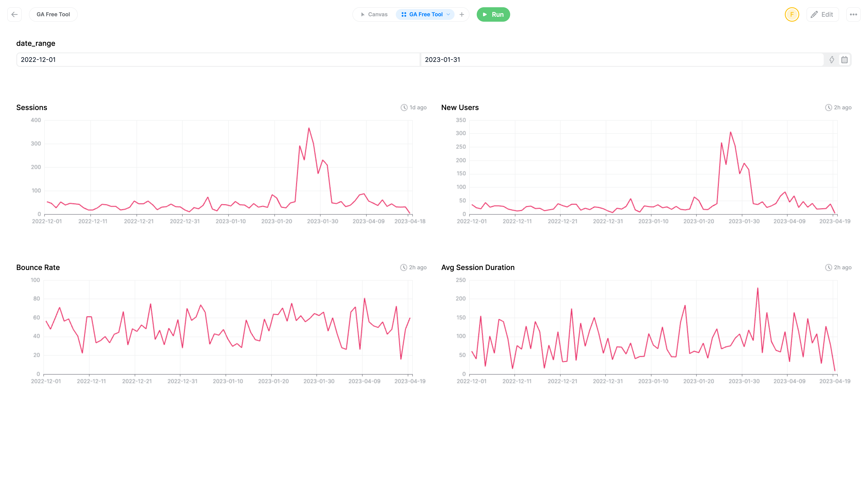
Task: Click the Bounce Rate chart title
Action: click(x=38, y=267)
